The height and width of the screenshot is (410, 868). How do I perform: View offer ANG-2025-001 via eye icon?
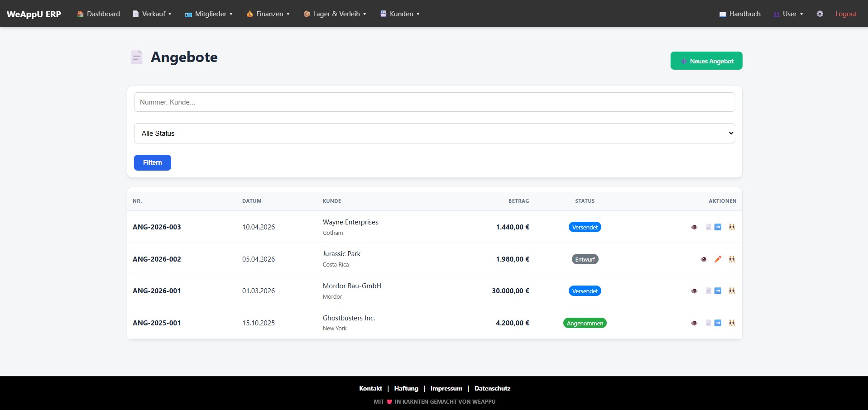pos(694,323)
